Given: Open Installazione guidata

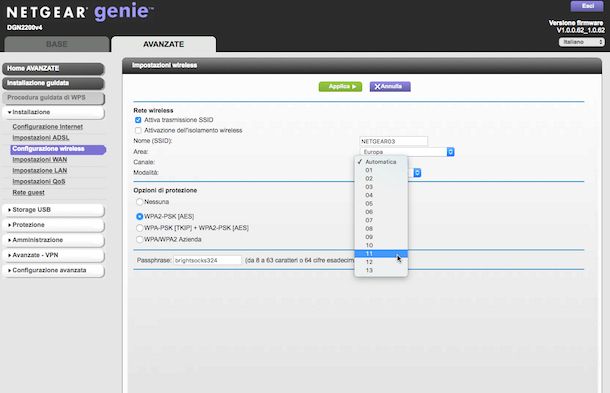Looking at the screenshot, I should click(x=53, y=83).
